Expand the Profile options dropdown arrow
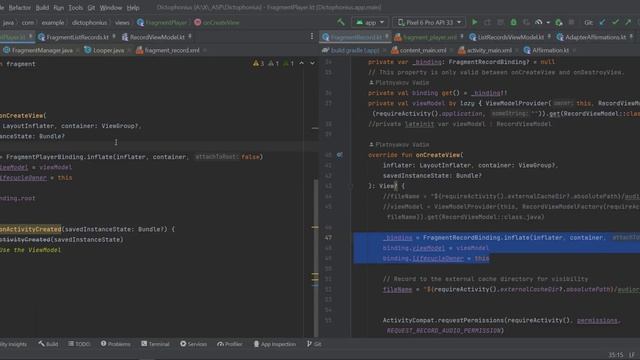 548,22
